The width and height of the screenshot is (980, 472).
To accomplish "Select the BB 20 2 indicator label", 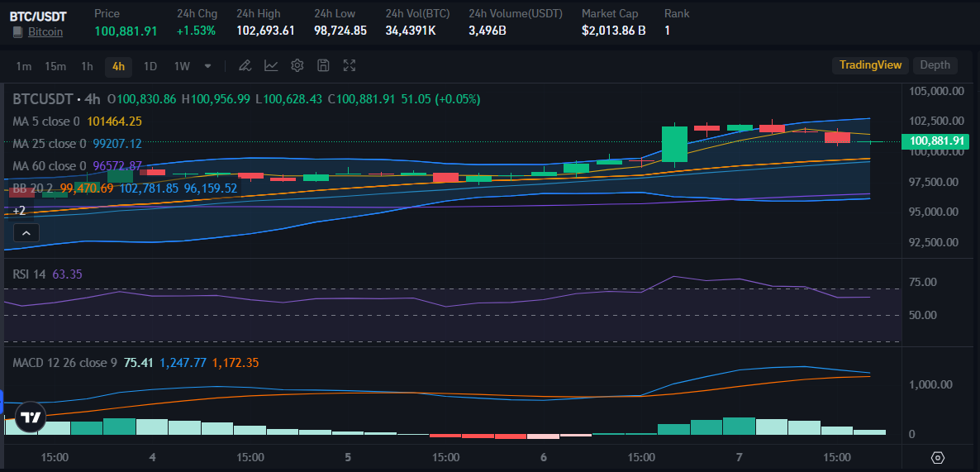I will [x=34, y=188].
